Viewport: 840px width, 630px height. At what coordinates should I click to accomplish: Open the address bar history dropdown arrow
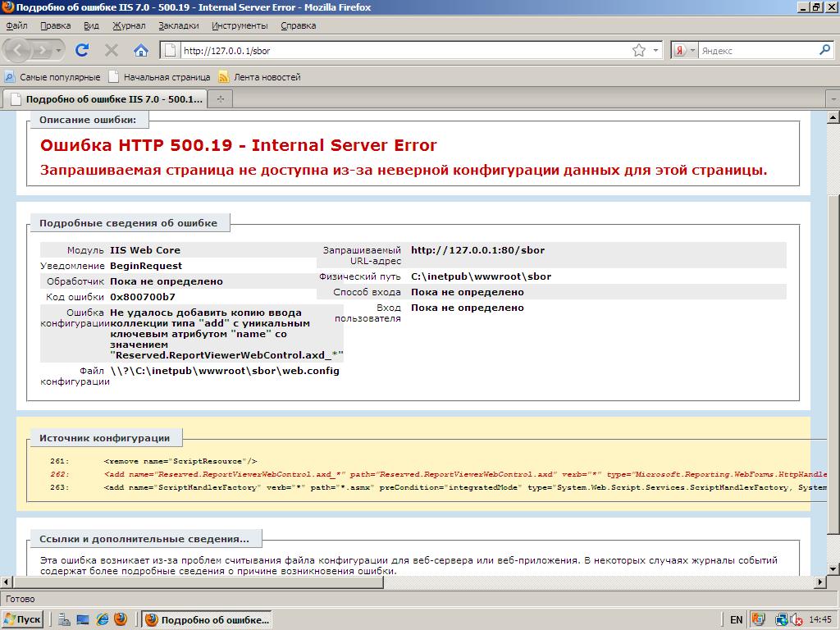point(655,50)
